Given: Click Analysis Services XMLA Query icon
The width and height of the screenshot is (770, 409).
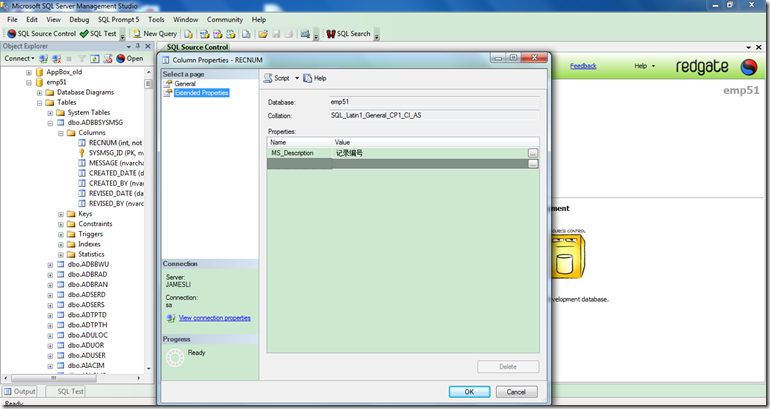Looking at the screenshot, I should [x=230, y=34].
